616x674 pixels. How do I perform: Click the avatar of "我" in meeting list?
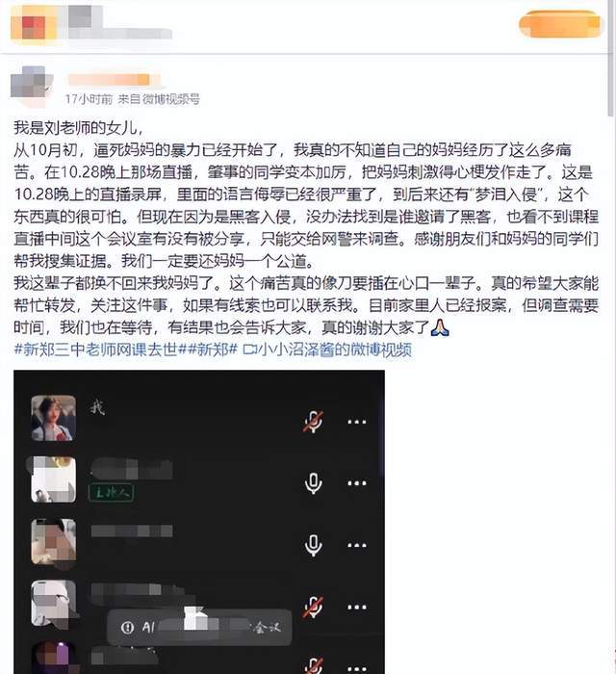pyautogui.click(x=54, y=418)
